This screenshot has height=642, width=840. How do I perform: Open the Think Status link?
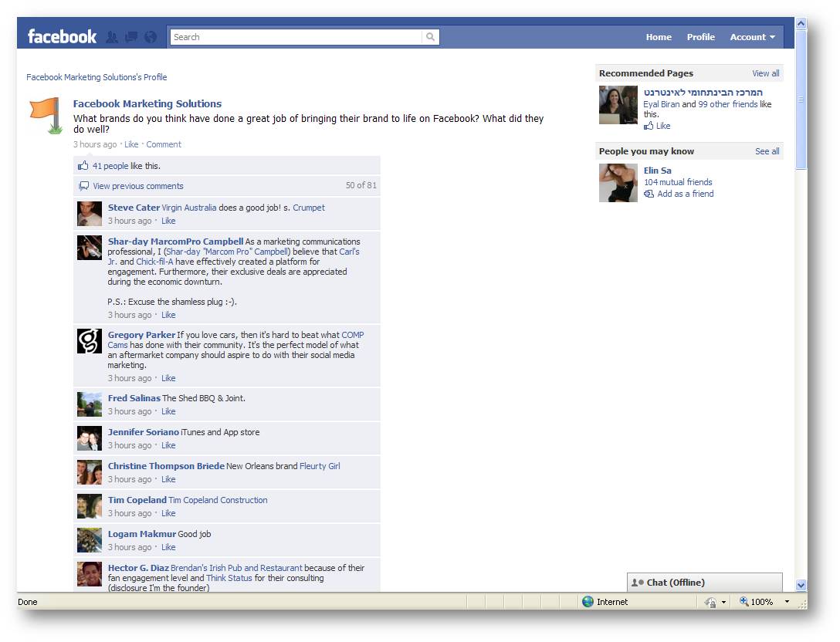click(x=229, y=578)
